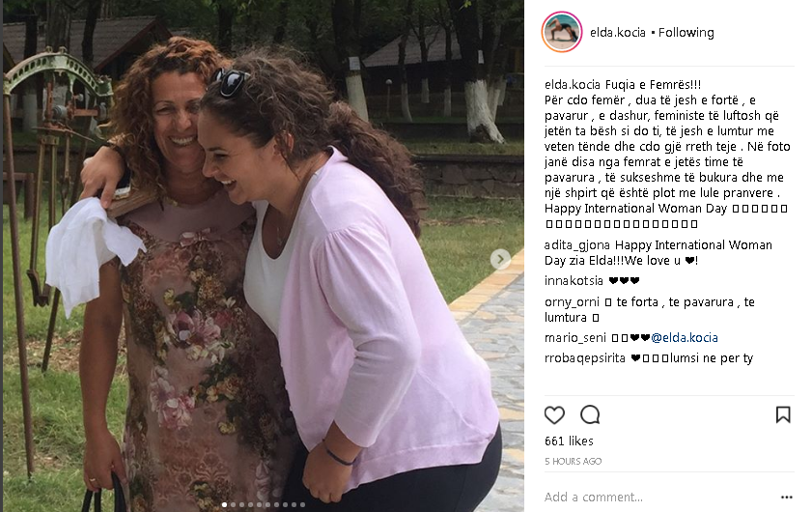Open the three-dot more options menu
The width and height of the screenshot is (812, 512).
[x=787, y=498]
